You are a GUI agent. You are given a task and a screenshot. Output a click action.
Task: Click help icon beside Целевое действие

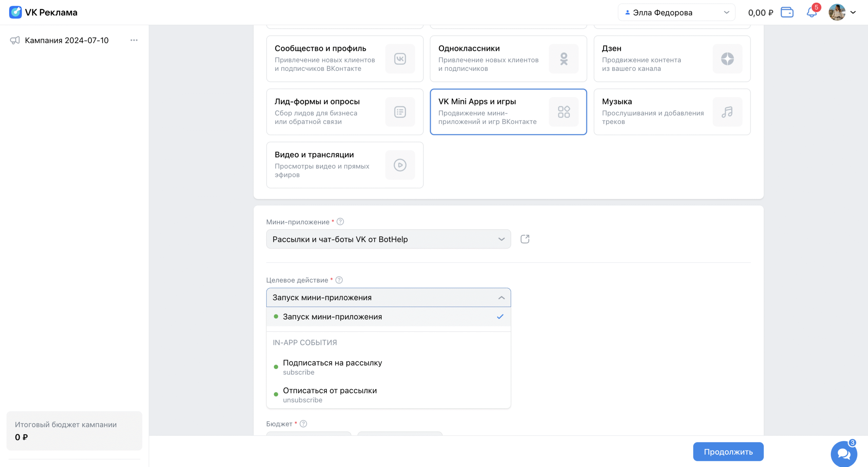pyautogui.click(x=339, y=280)
